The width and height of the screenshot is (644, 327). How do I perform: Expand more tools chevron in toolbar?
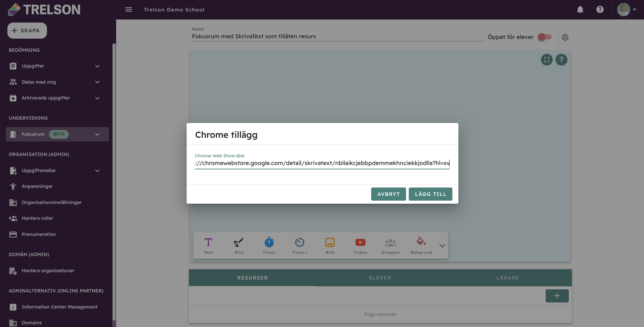click(x=442, y=246)
